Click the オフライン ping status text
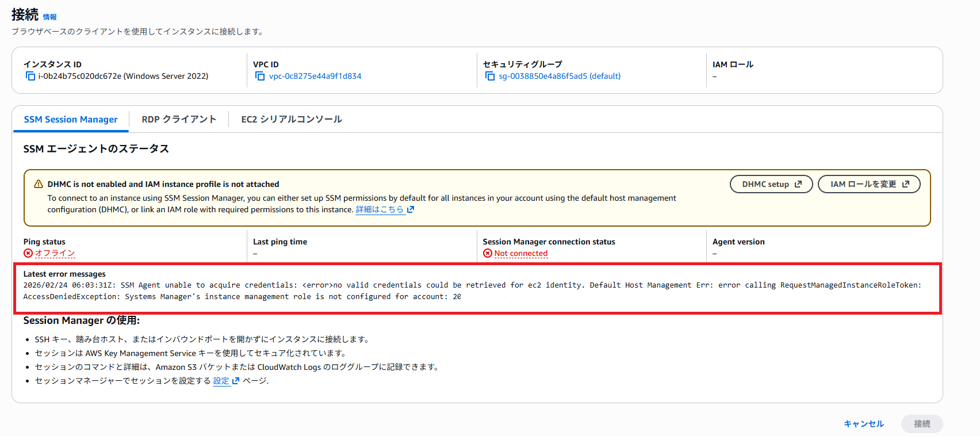This screenshot has height=436, width=980. tap(55, 253)
